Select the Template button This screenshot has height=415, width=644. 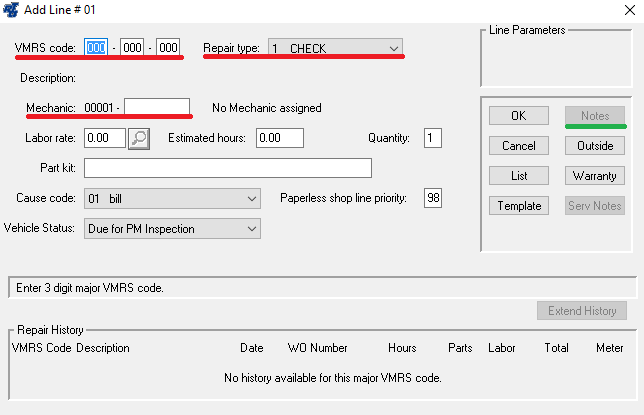pos(518,206)
